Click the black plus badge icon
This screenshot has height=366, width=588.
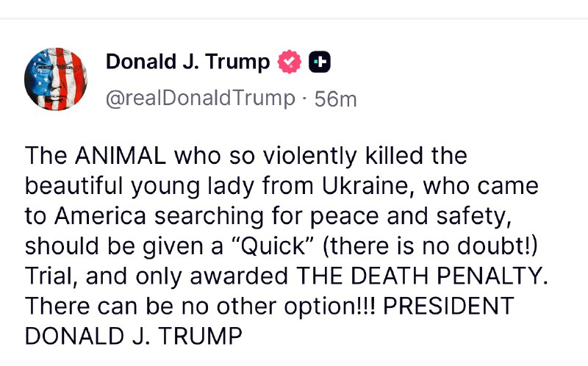320,62
